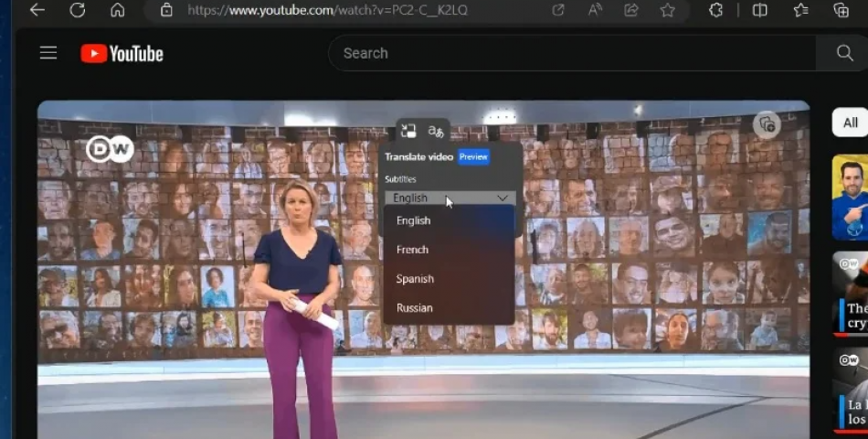Click the visual search icon on video
Viewport: 868px width, 439px height.
click(767, 124)
